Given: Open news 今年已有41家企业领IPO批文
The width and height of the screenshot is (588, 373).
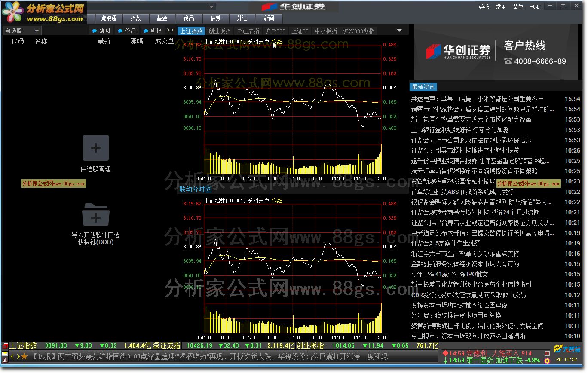Looking at the screenshot, I should 450,274.
